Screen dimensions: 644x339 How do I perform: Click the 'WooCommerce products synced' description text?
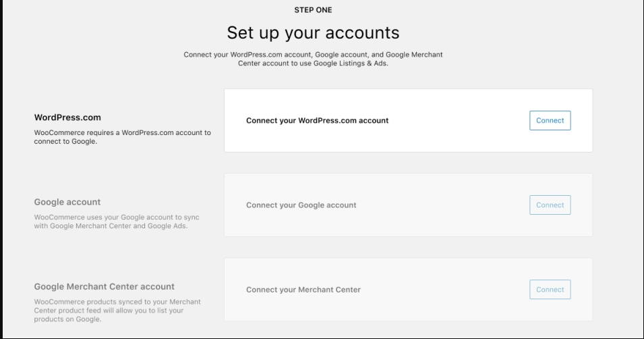pos(117,310)
